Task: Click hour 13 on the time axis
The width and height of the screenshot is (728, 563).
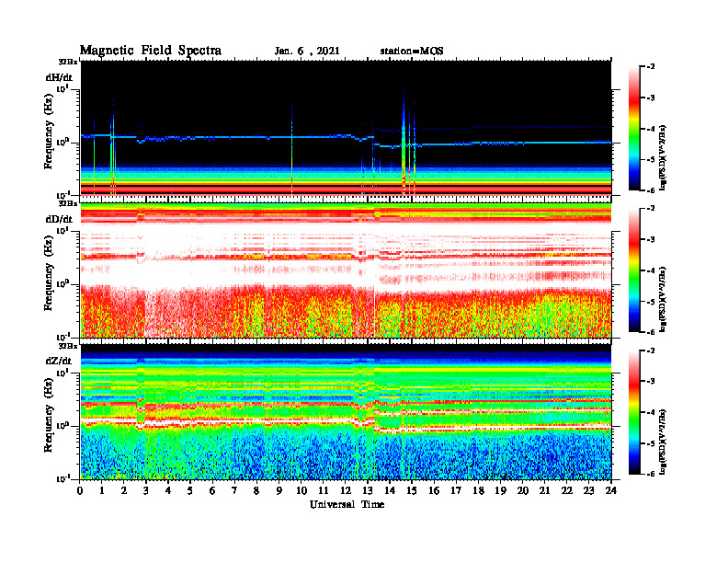Action: click(368, 491)
